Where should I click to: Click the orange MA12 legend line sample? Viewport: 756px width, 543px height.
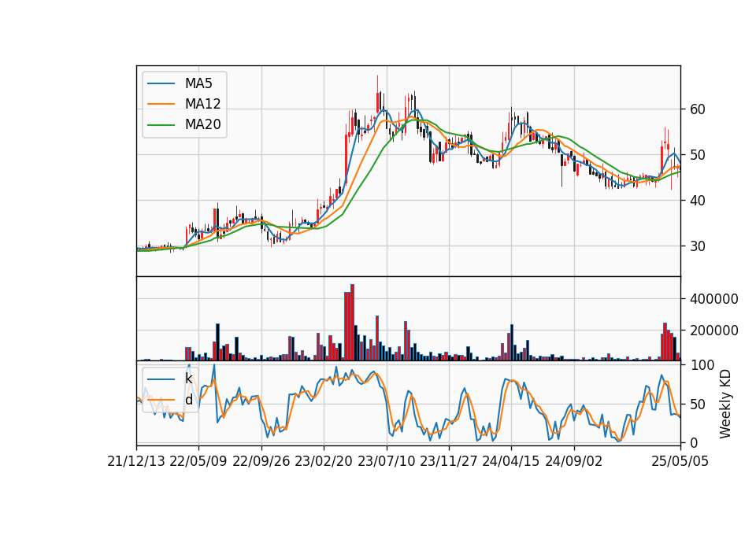161,104
